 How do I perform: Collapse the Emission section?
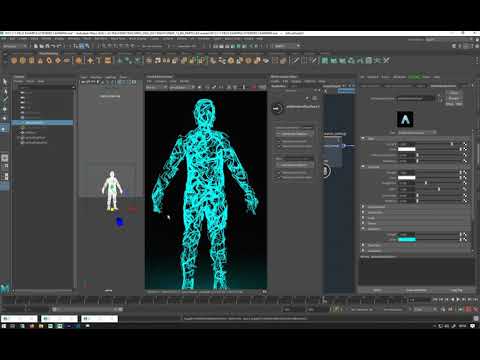363,229
